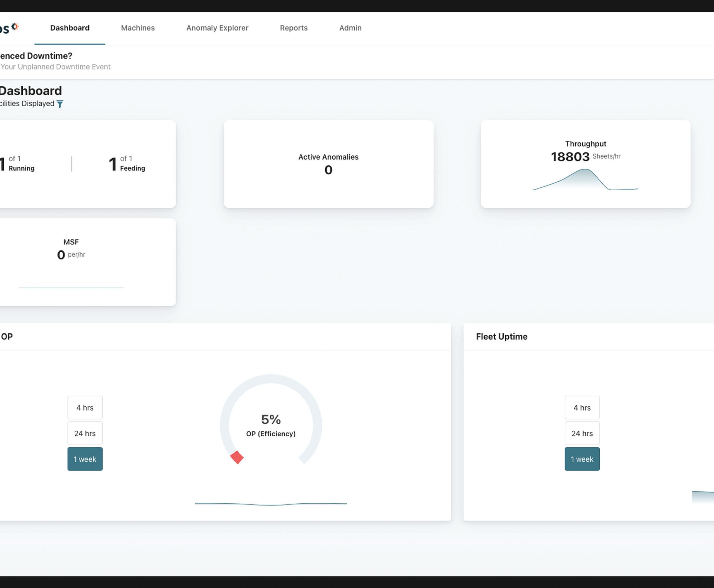This screenshot has height=588, width=714.
Task: Open the Reports tab
Action: [294, 28]
